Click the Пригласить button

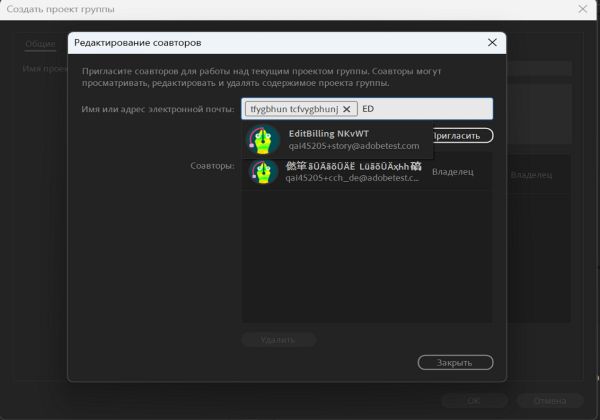(x=463, y=135)
